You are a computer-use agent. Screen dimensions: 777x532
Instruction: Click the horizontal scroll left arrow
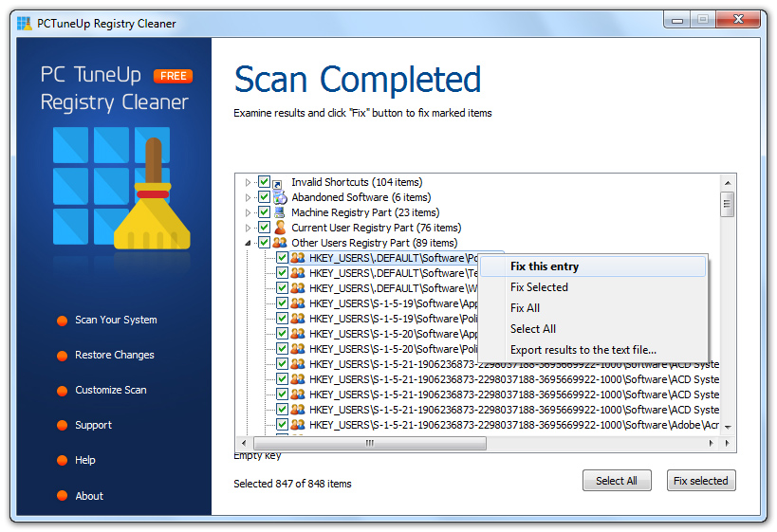(x=243, y=444)
